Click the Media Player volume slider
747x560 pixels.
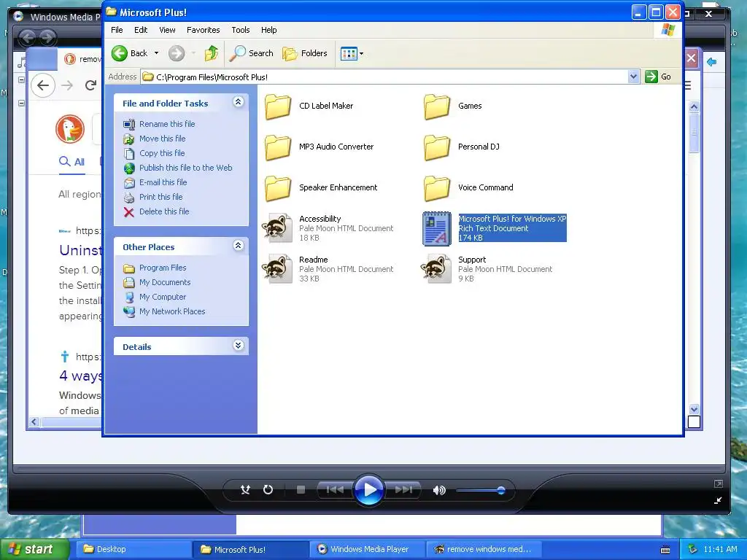(480, 490)
